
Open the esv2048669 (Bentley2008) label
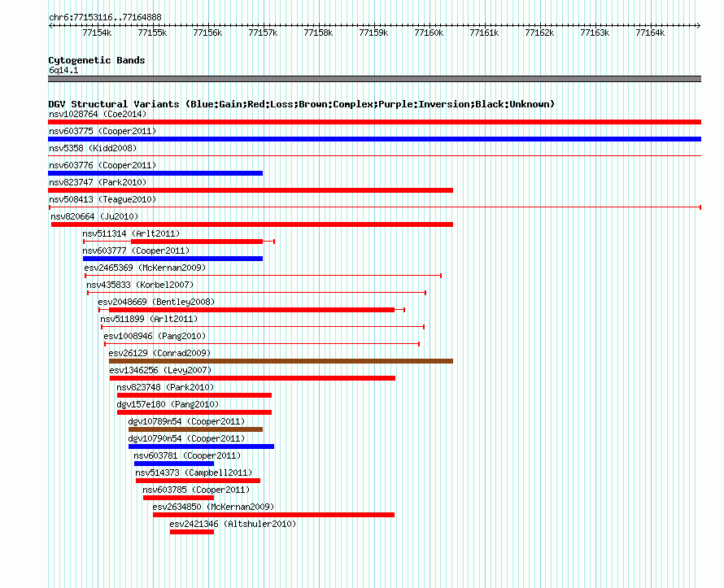(x=156, y=302)
